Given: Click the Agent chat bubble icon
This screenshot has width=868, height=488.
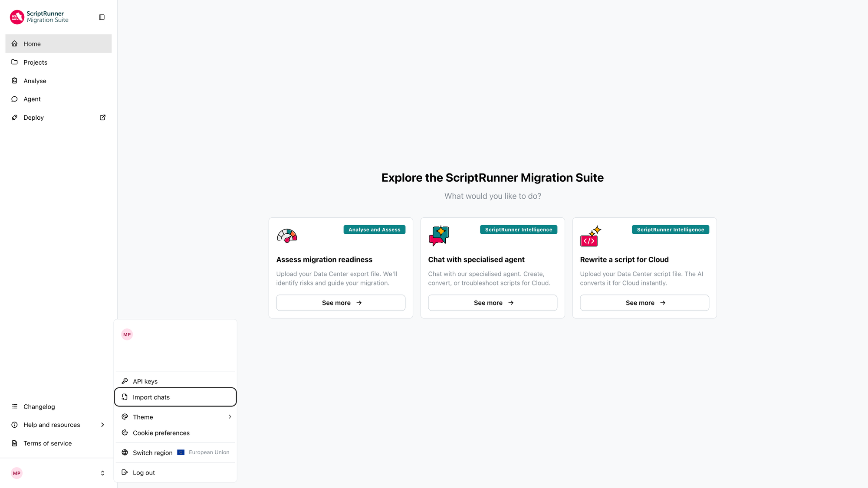Looking at the screenshot, I should pyautogui.click(x=15, y=99).
